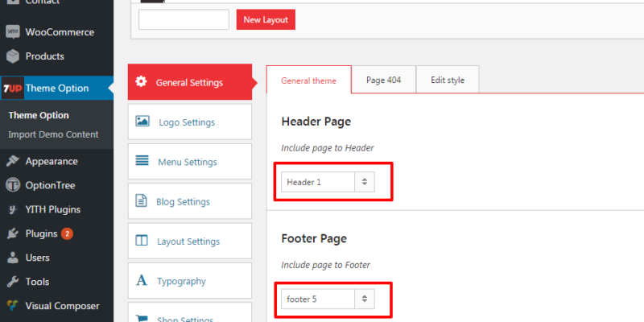Click the WooCommerce icon in sidebar

(13, 32)
